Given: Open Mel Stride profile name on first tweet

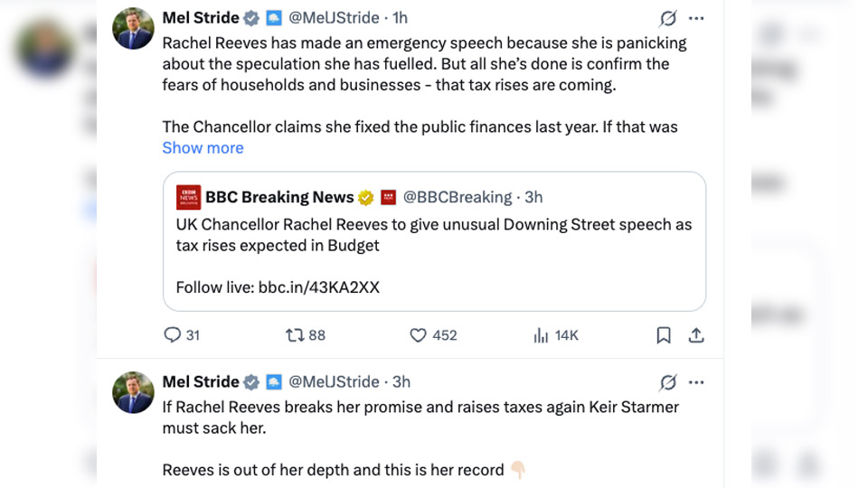Looking at the screenshot, I should click(201, 18).
